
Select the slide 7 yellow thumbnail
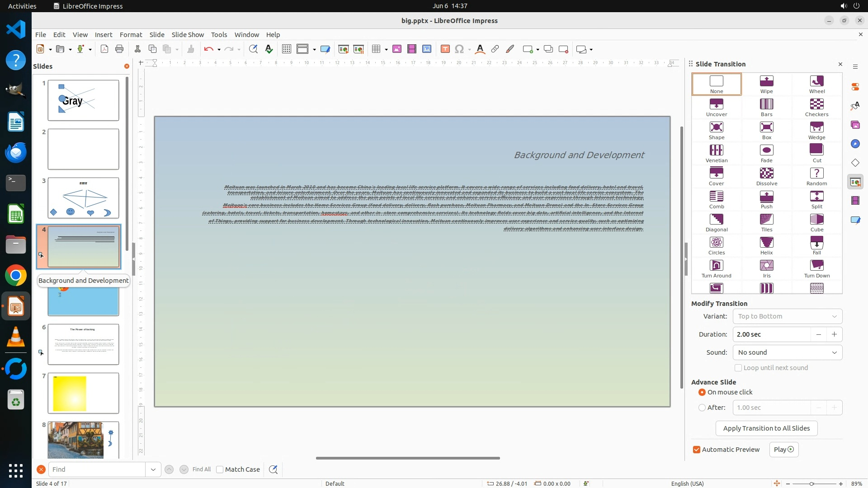click(x=83, y=393)
